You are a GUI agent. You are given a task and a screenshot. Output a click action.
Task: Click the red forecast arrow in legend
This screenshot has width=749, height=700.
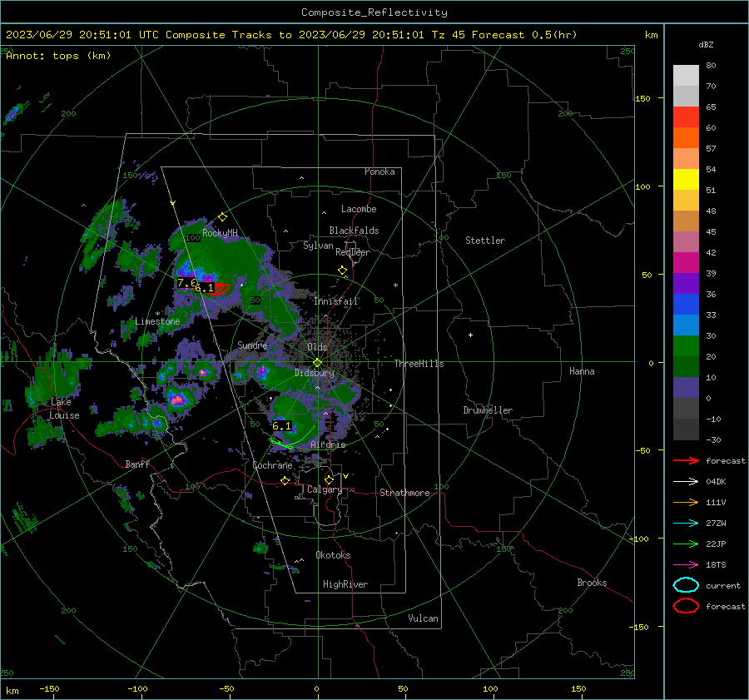pyautogui.click(x=686, y=460)
